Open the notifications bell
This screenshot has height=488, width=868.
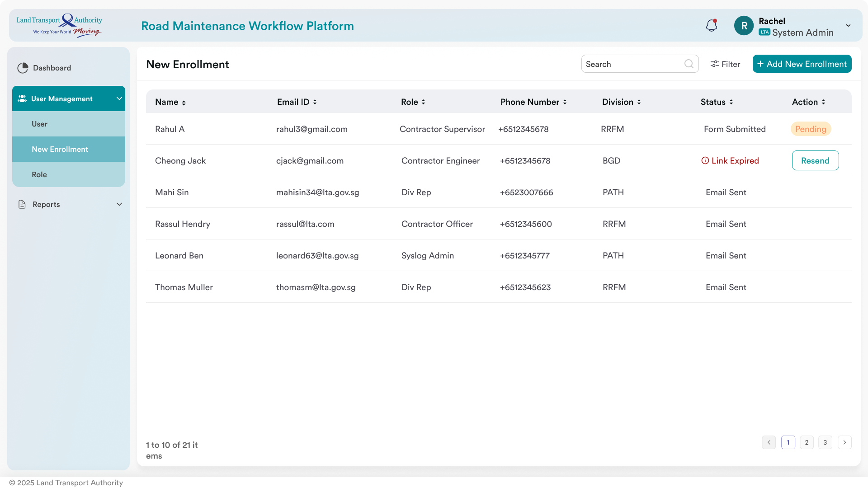[x=712, y=25]
